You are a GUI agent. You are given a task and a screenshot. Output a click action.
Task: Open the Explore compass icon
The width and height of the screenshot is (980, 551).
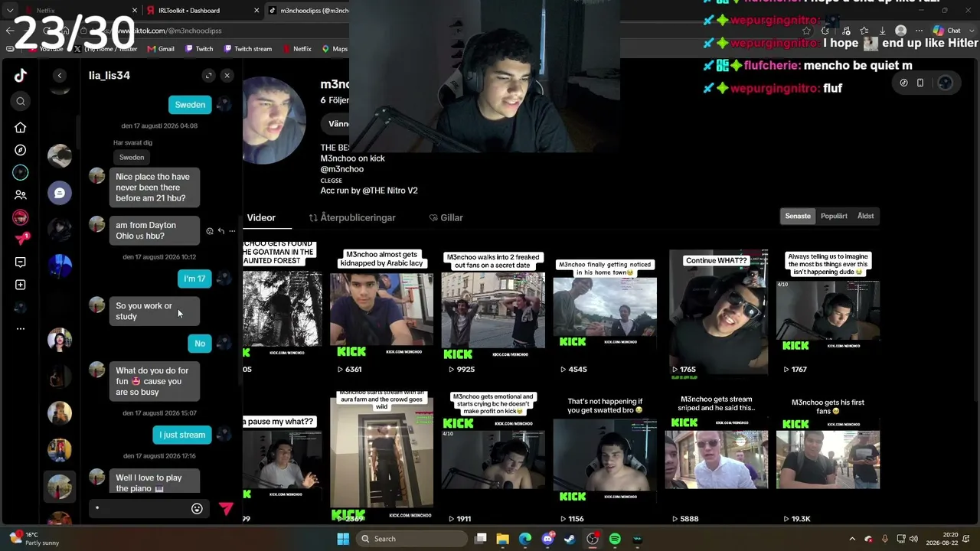pos(21,150)
